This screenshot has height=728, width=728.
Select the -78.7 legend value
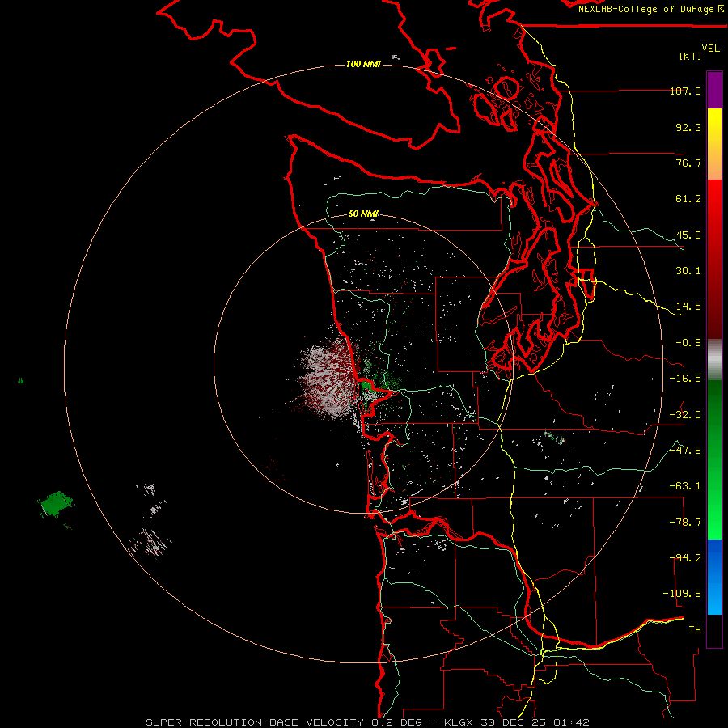(x=685, y=523)
